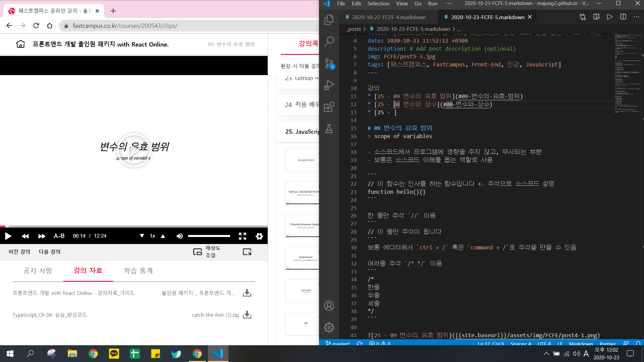This screenshot has height=362, width=644.
Task: Go to previous lecture 이전 강의
Action: (x=19, y=252)
